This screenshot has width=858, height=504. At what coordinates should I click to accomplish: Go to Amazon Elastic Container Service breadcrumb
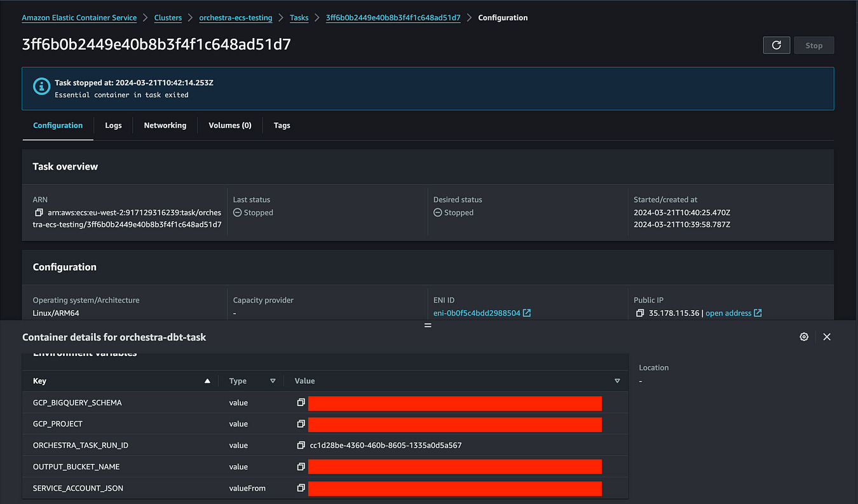pos(79,18)
